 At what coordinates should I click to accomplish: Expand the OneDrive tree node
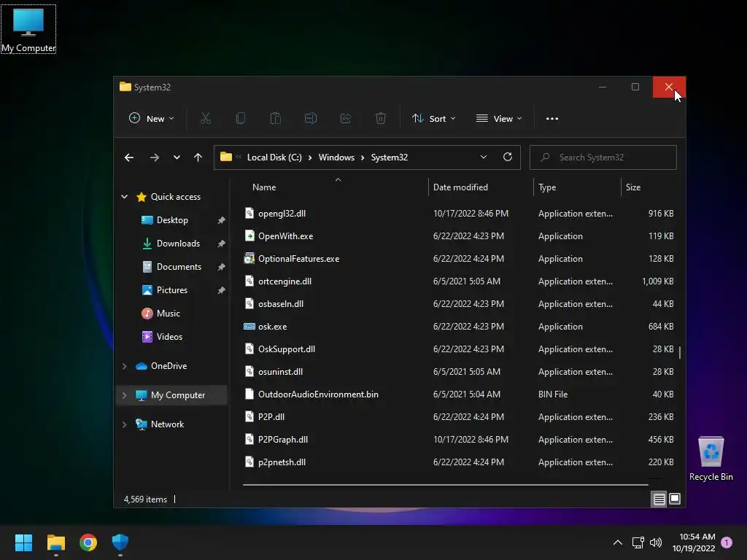pos(124,366)
